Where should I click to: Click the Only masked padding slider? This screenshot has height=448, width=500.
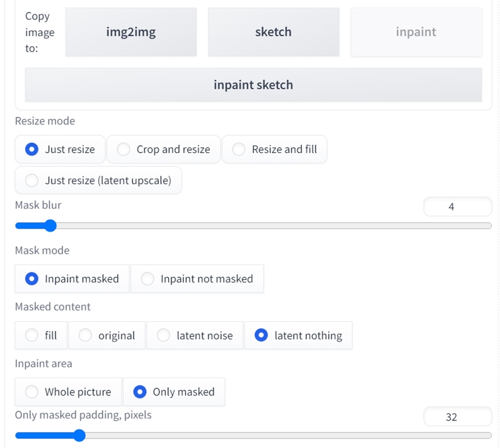pyautogui.click(x=253, y=436)
